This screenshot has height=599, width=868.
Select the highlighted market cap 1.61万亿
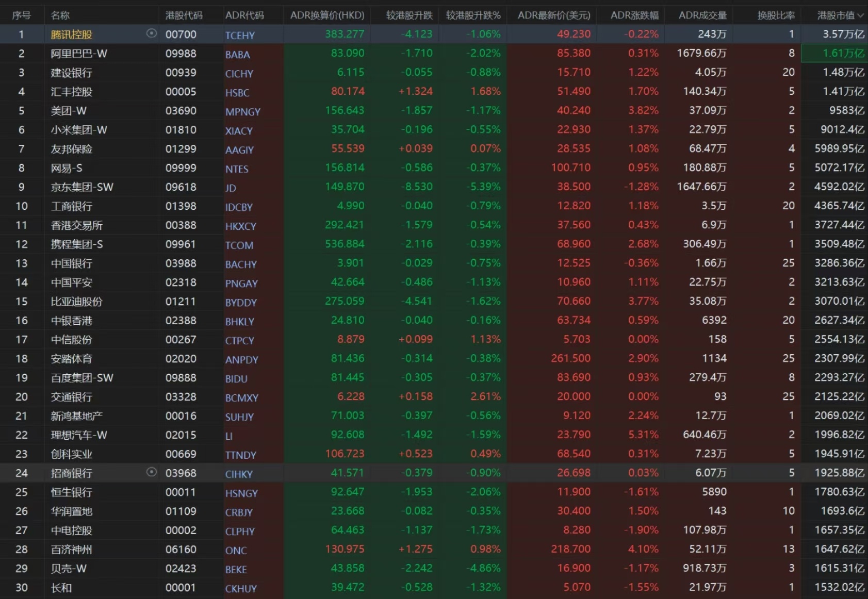(843, 53)
